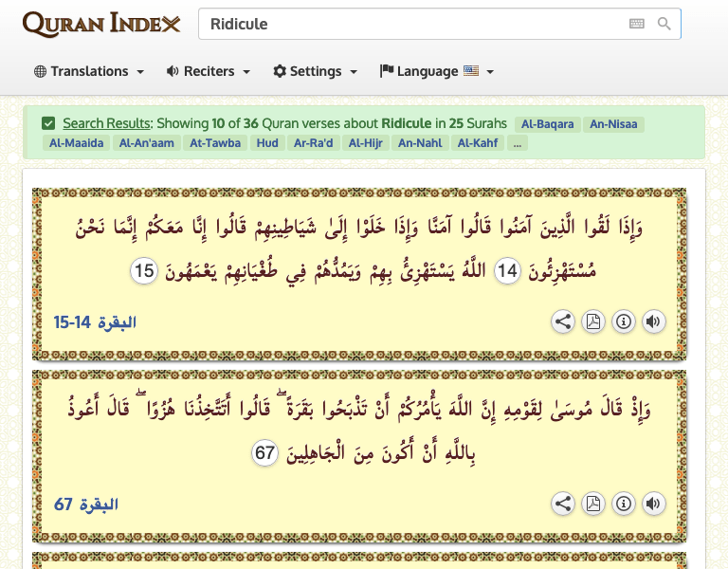Play audio for verse Al-Baqara 67
The width and height of the screenshot is (728, 569).
(653, 504)
